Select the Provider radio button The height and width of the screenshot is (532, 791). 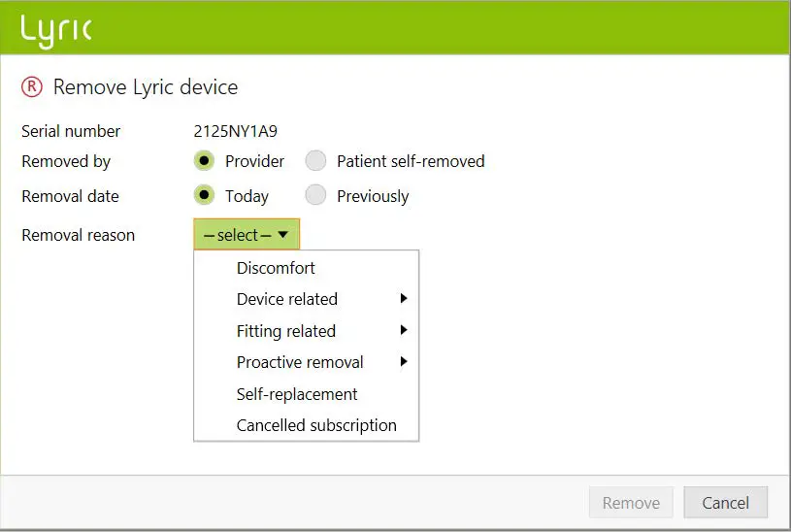pyautogui.click(x=205, y=161)
